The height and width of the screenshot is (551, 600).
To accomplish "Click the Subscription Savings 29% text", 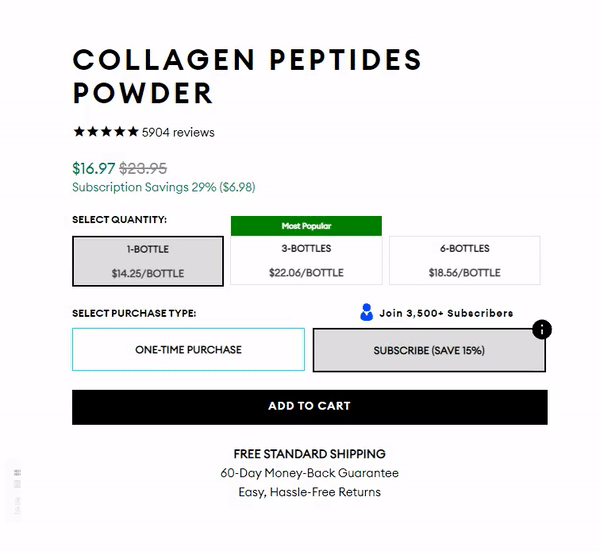I will coord(163,187).
